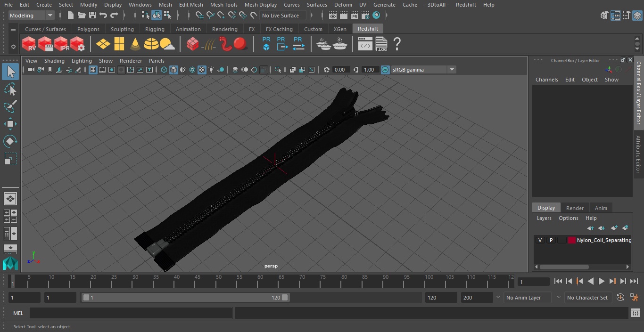Image resolution: width=644 pixels, height=332 pixels.
Task: Switch to the Render layer tab
Action: pyautogui.click(x=575, y=208)
